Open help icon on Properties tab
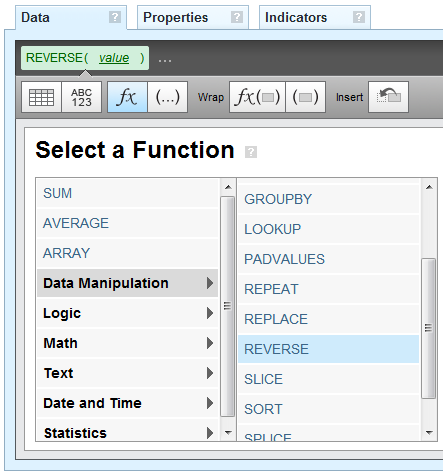The height and width of the screenshot is (475, 443). [237, 17]
